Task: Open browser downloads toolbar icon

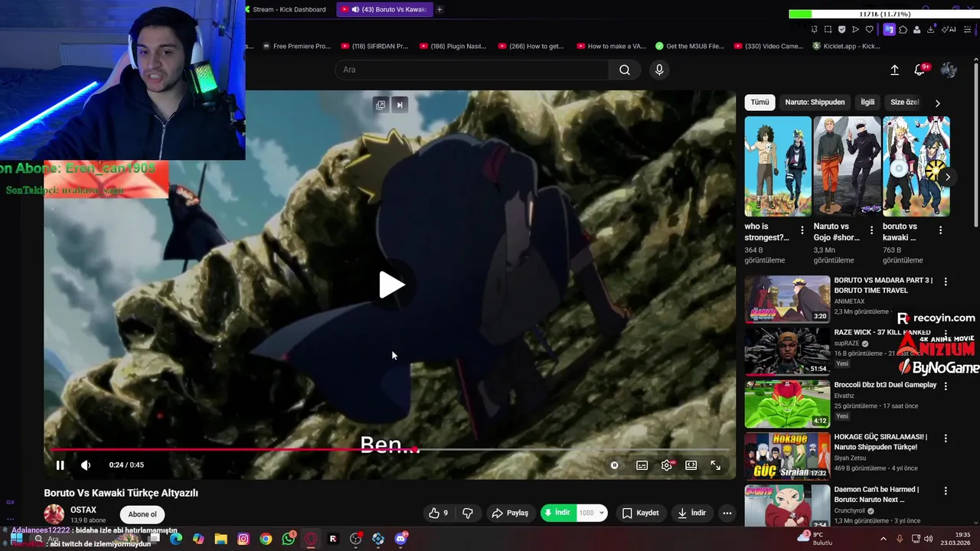Action: pos(930,30)
